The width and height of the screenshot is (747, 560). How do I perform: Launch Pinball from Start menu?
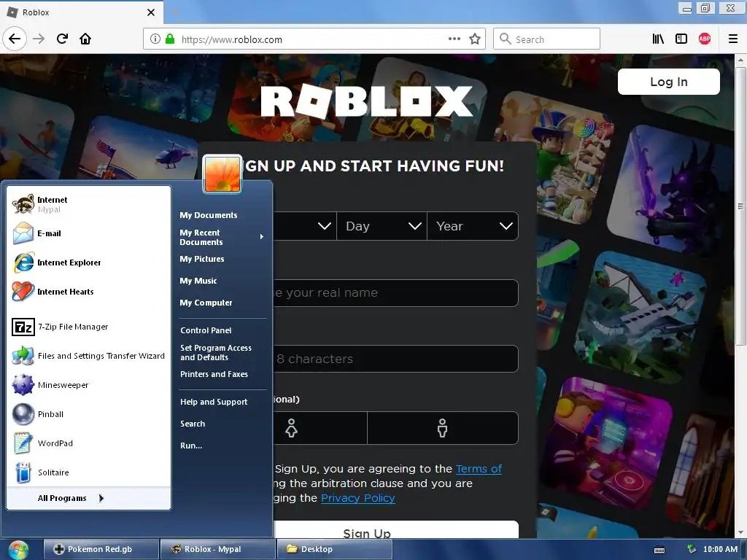click(x=88, y=414)
